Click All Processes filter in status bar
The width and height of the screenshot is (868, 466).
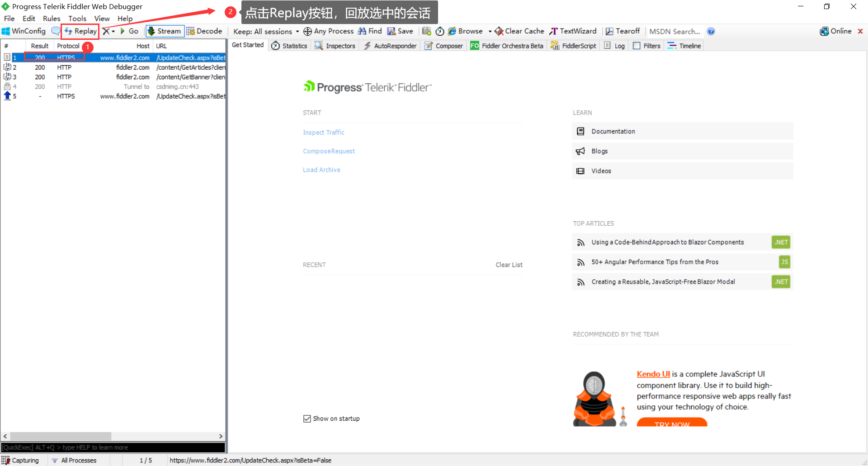pyautogui.click(x=74, y=460)
